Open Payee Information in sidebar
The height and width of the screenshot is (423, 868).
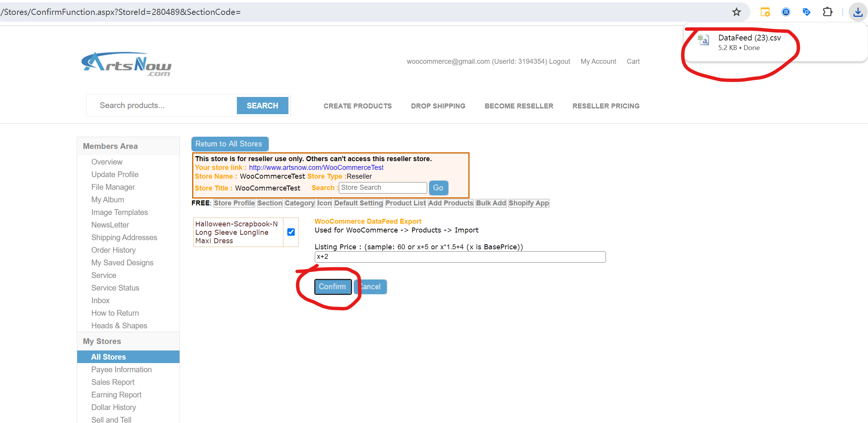(121, 370)
